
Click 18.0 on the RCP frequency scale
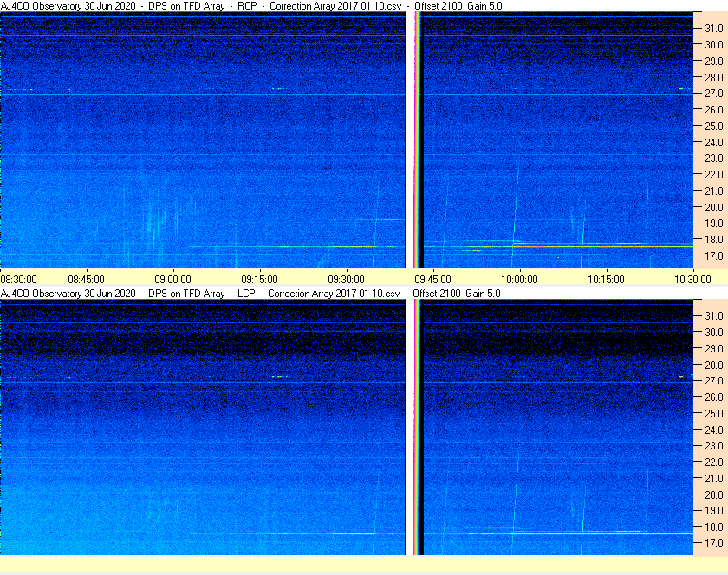click(714, 240)
